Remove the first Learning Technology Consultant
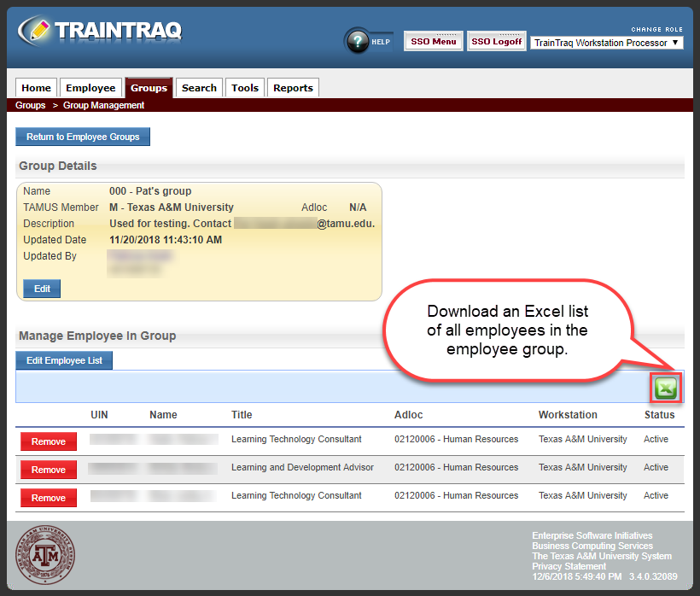700x596 pixels. coord(48,441)
